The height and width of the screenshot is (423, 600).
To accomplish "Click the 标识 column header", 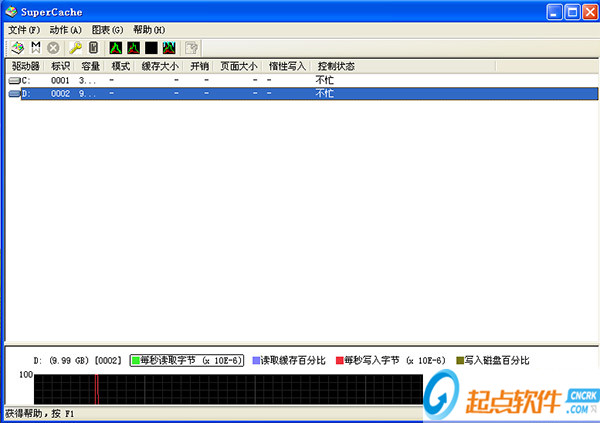I will [x=60, y=66].
